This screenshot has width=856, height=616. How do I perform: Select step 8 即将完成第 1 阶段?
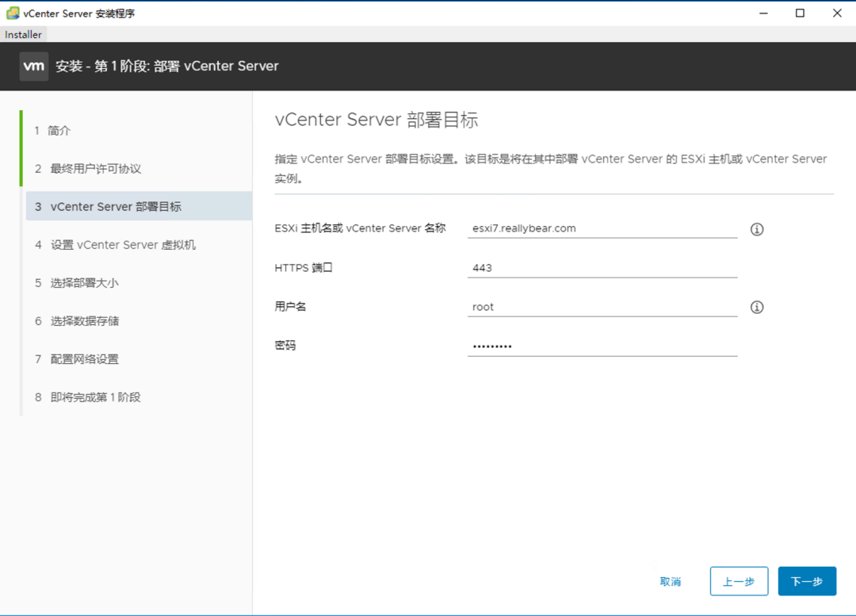click(88, 397)
